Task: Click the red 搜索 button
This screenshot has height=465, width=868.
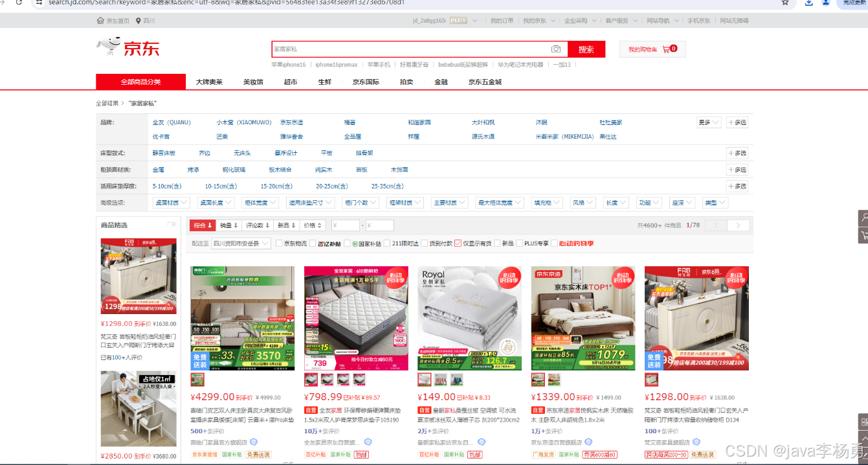Action: [586, 49]
